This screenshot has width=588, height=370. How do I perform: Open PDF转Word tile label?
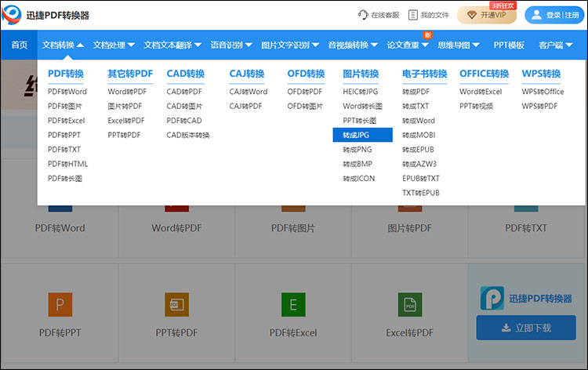pos(60,228)
